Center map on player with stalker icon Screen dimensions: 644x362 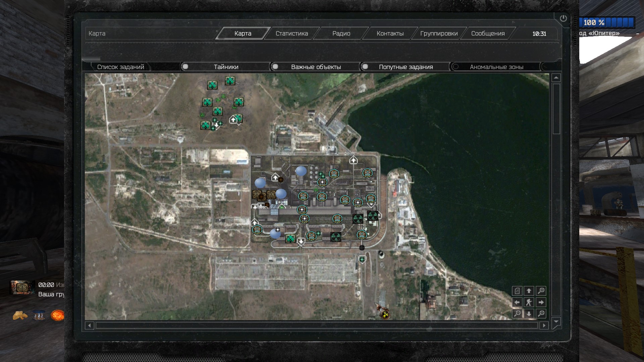pyautogui.click(x=529, y=302)
